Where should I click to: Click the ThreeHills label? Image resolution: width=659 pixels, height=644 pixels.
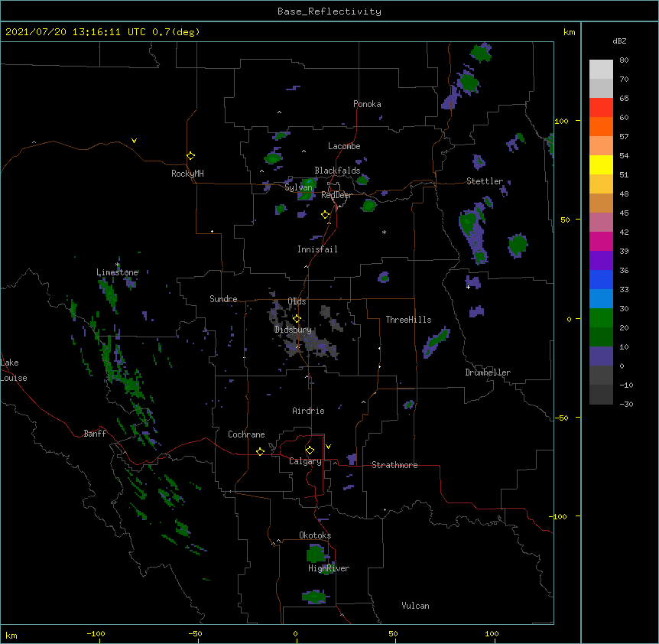pyautogui.click(x=408, y=320)
